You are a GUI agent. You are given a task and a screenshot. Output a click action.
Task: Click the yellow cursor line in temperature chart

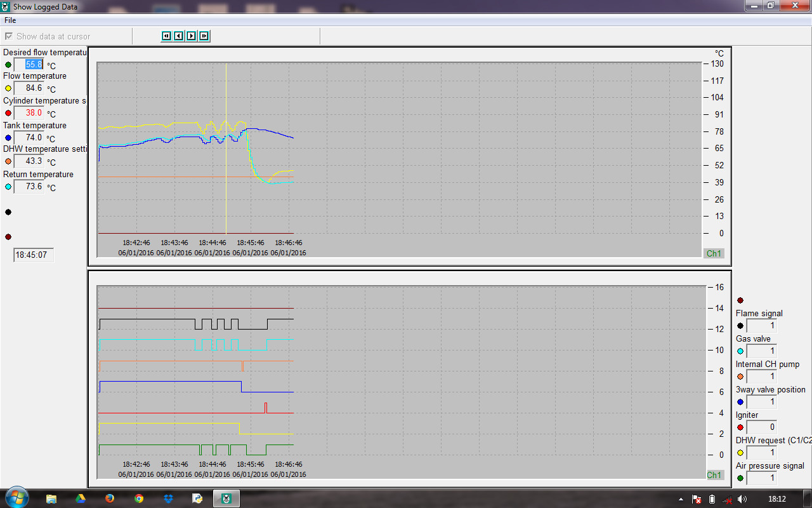pos(226,190)
